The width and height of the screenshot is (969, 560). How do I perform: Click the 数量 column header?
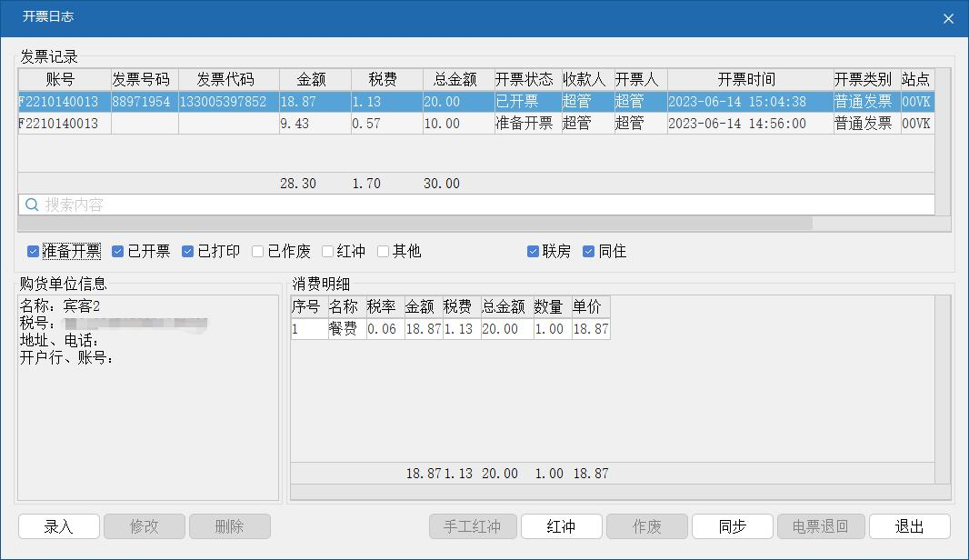[553, 306]
